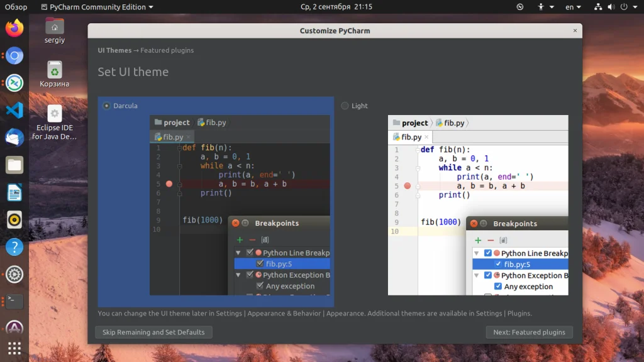Close the Customize PyCharm dialog
This screenshot has width=644, height=362.
[575, 31]
